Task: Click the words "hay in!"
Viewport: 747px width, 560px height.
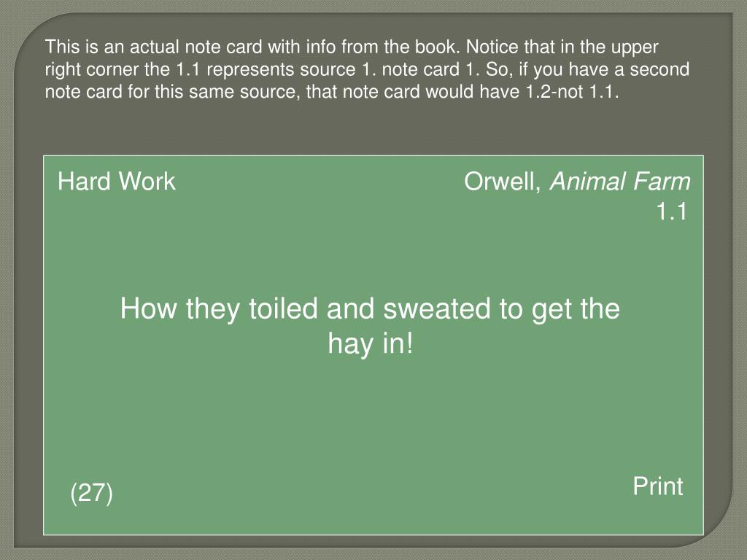Action: pyautogui.click(x=371, y=343)
